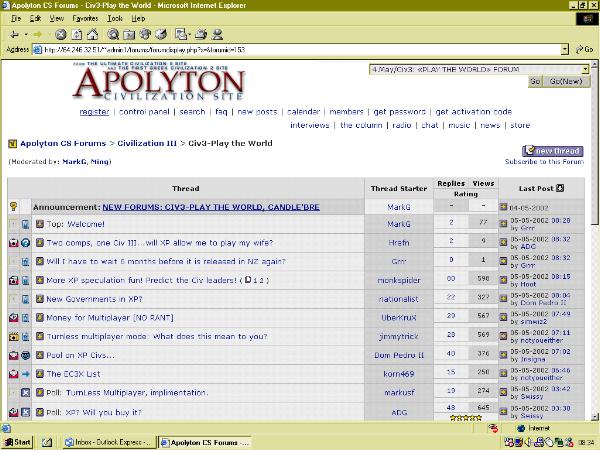Click poll icon in TurnLess Multiplayer row
Viewport: 600px width, 450px height.
pyautogui.click(x=25, y=393)
